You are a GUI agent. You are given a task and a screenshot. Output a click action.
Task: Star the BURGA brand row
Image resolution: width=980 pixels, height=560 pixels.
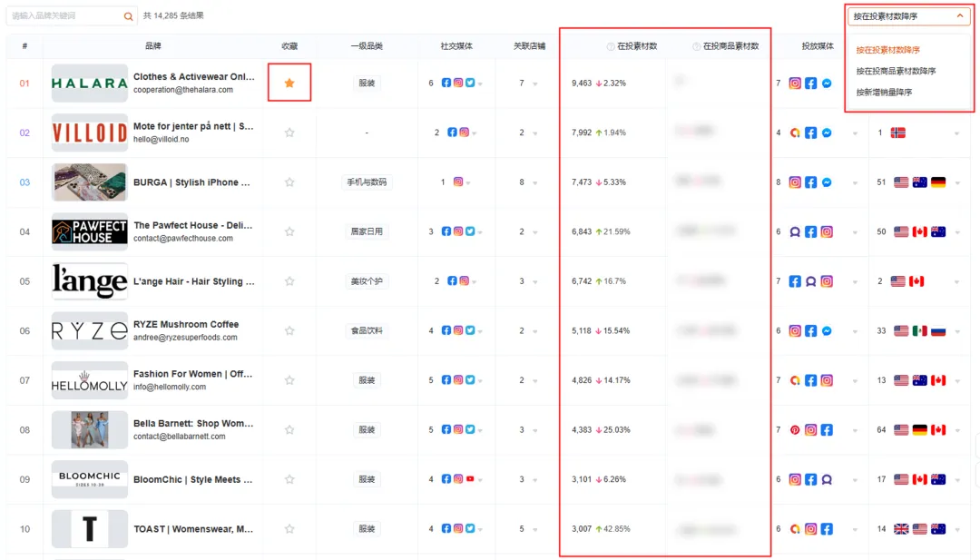coord(289,182)
